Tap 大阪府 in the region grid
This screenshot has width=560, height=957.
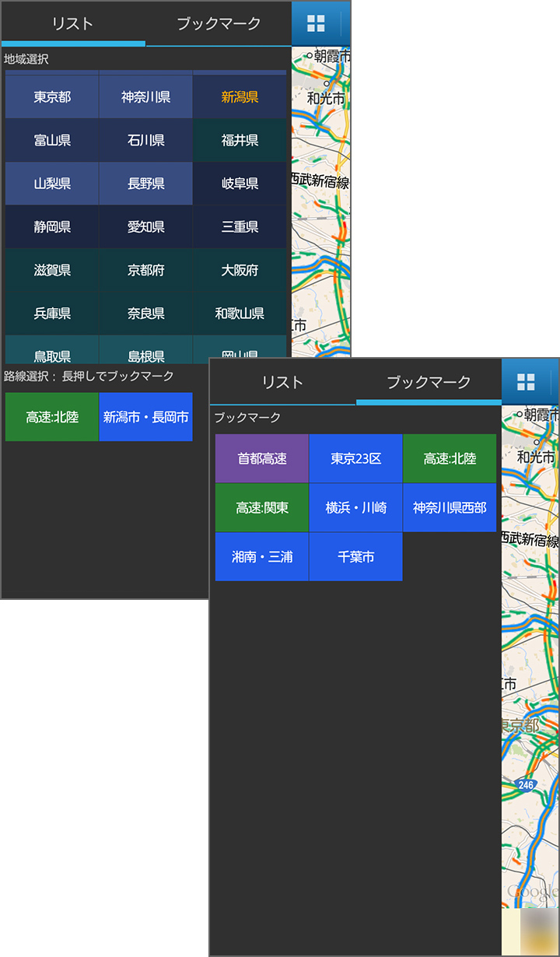click(x=240, y=271)
